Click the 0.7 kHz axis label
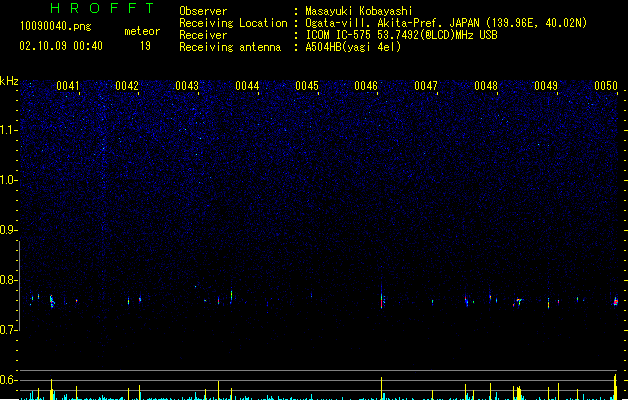Image resolution: width=629 pixels, height=400 pixels. coord(9,330)
